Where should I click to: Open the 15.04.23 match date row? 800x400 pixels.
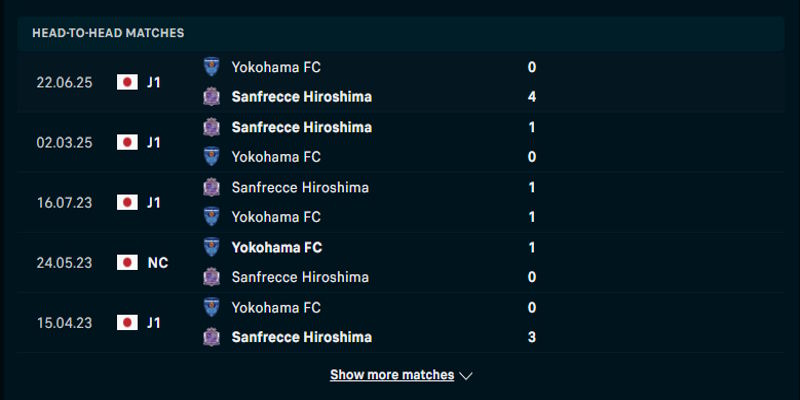(64, 322)
